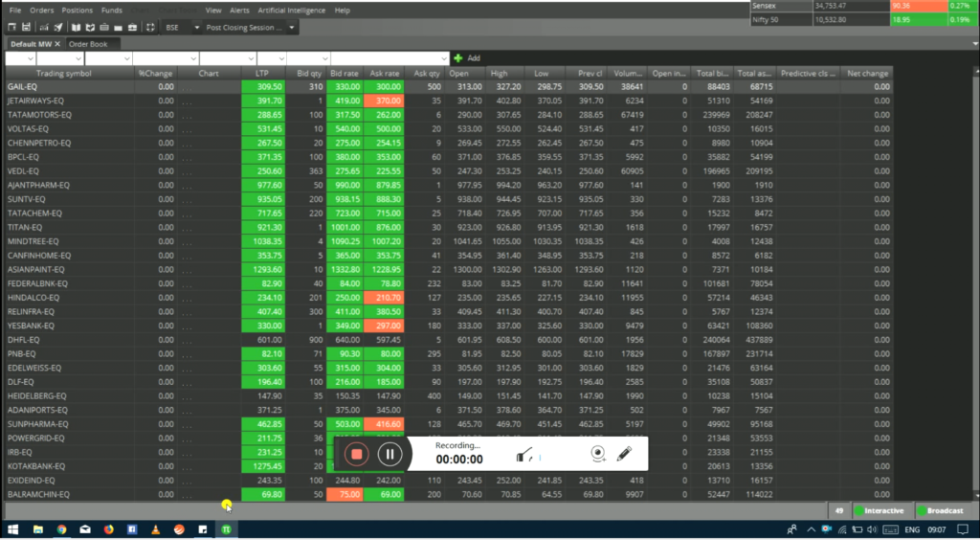
Task: Show hidden system tray icons
Action: click(811, 530)
